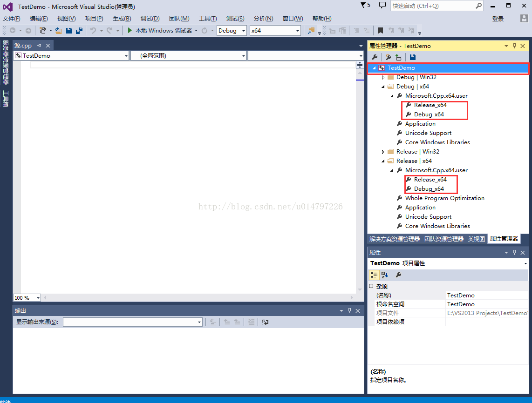
Task: Click the alphabetical sort icon in Properties panel
Action: pos(385,275)
